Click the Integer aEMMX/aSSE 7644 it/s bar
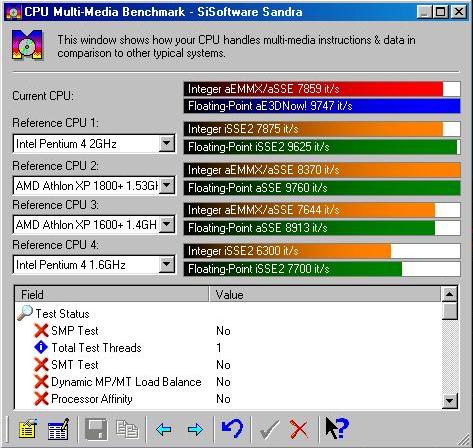This screenshot has width=473, height=448. tap(322, 210)
